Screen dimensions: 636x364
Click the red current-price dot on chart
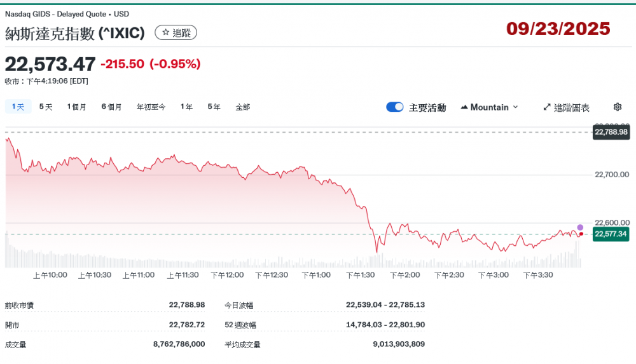point(581,234)
